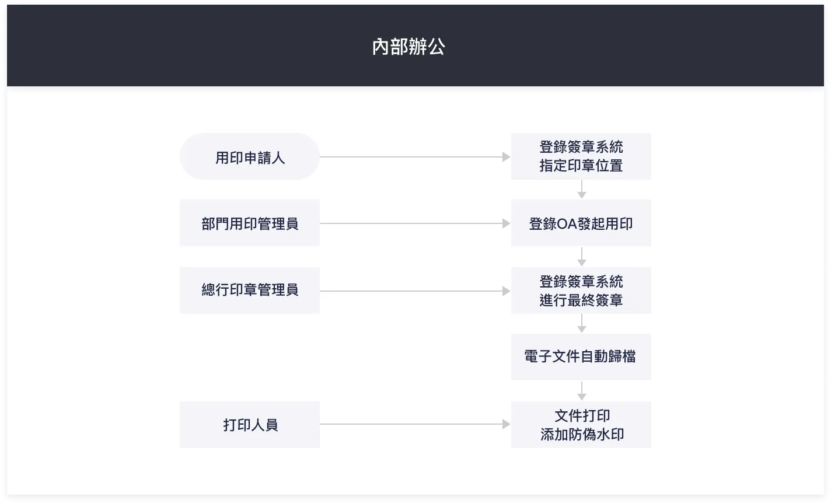This screenshot has width=831, height=504.
Task: Click the 指定印章位置 step box
Action: (x=581, y=156)
